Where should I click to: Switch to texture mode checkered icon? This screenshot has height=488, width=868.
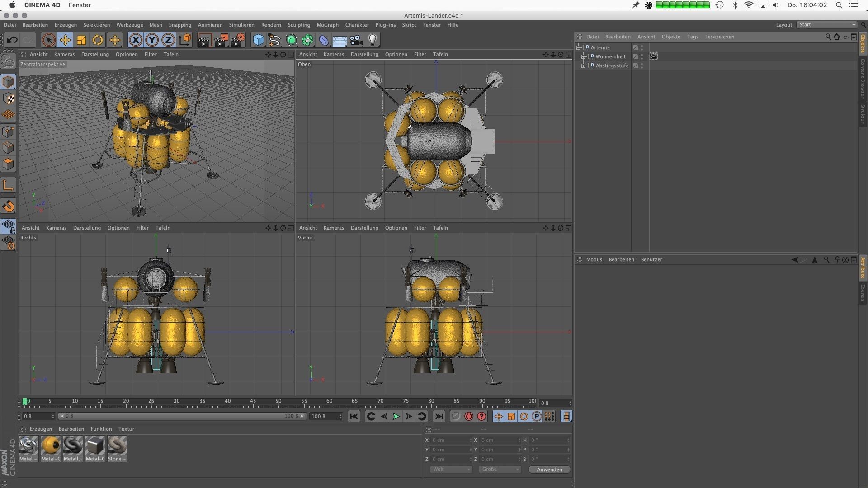coord(8,99)
